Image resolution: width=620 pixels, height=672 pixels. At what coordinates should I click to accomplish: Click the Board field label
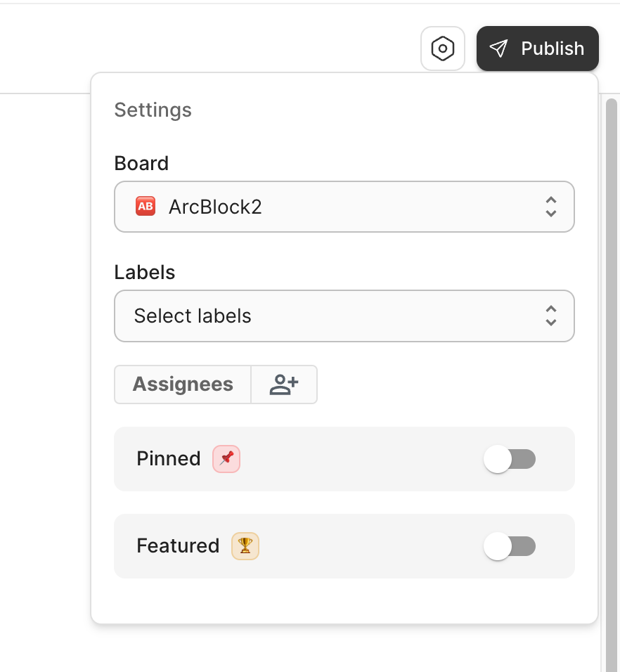[x=141, y=163]
